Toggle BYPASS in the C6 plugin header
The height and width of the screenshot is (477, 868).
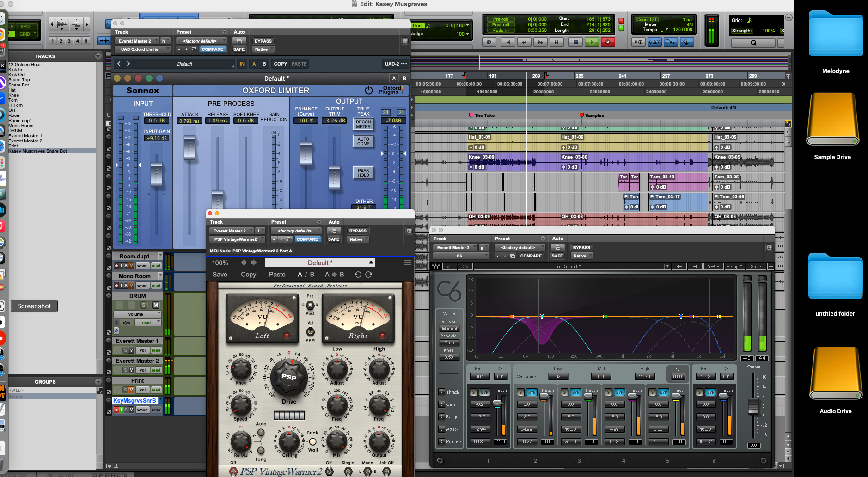click(x=581, y=248)
